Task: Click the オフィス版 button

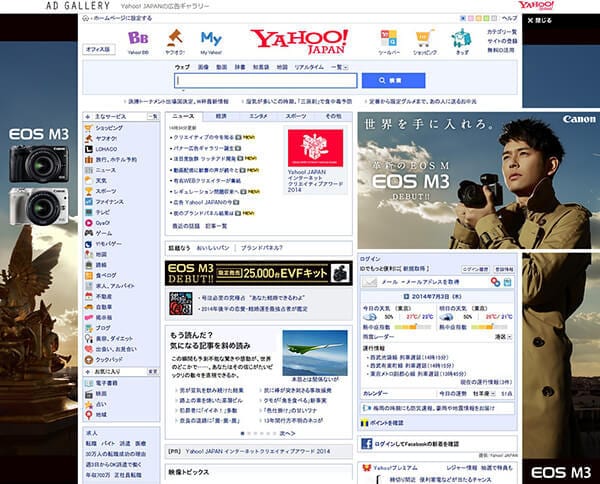Action: (98, 49)
